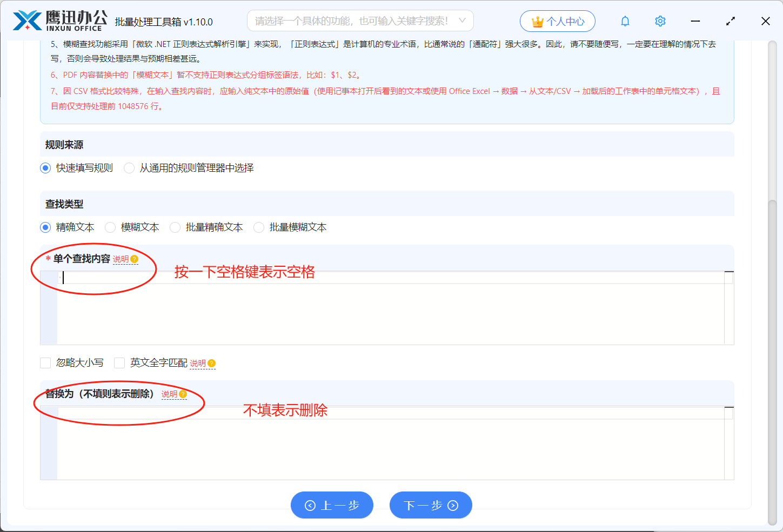Screen dimensions: 783x532
Task: Open the settings gear icon
Action: [660, 21]
